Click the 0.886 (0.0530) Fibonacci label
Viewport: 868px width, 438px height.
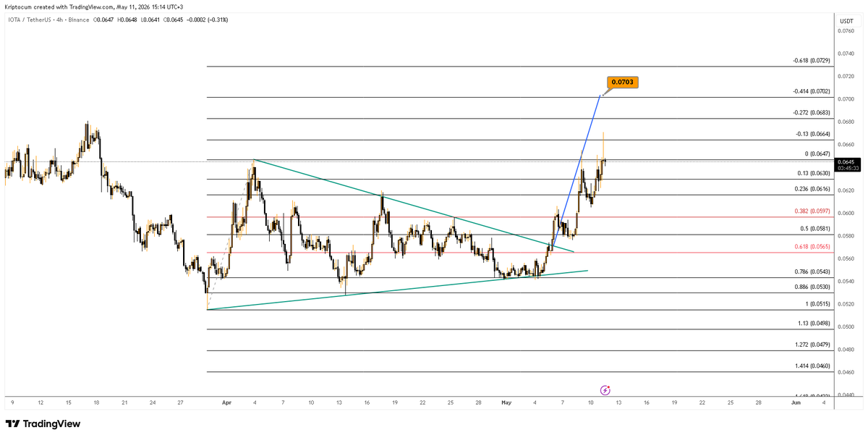[812, 287]
